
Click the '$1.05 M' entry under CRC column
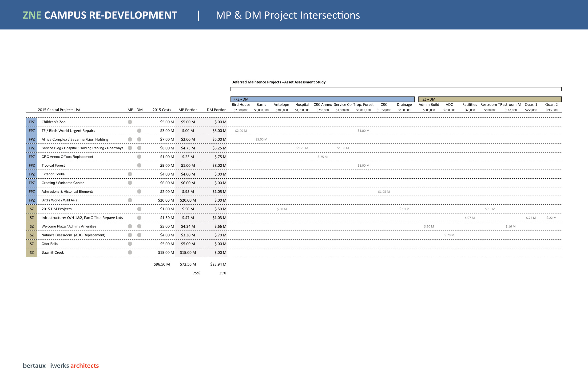click(384, 192)
